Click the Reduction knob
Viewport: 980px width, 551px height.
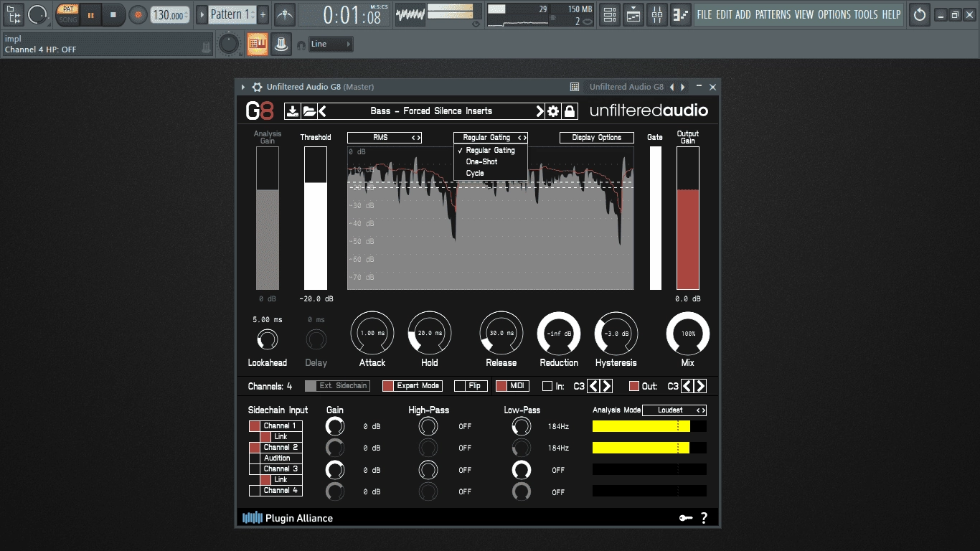559,333
